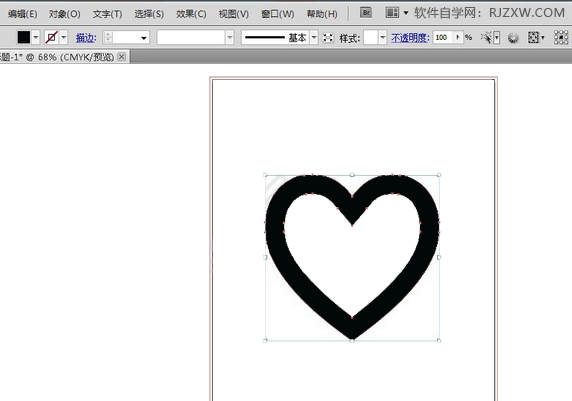The height and width of the screenshot is (401, 572).
Task: Click the reference point grid icon
Action: pyautogui.click(x=561, y=37)
